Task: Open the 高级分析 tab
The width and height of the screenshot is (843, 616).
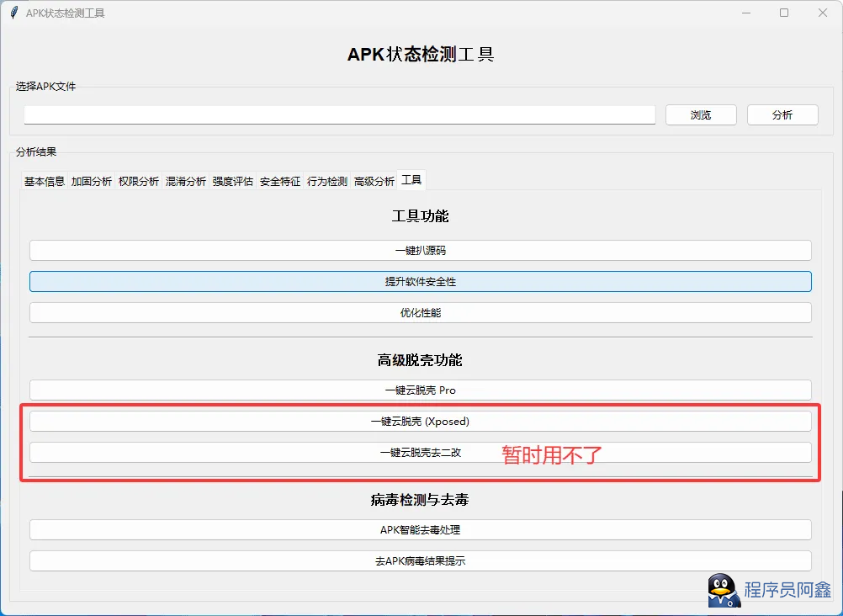Action: [x=374, y=181]
